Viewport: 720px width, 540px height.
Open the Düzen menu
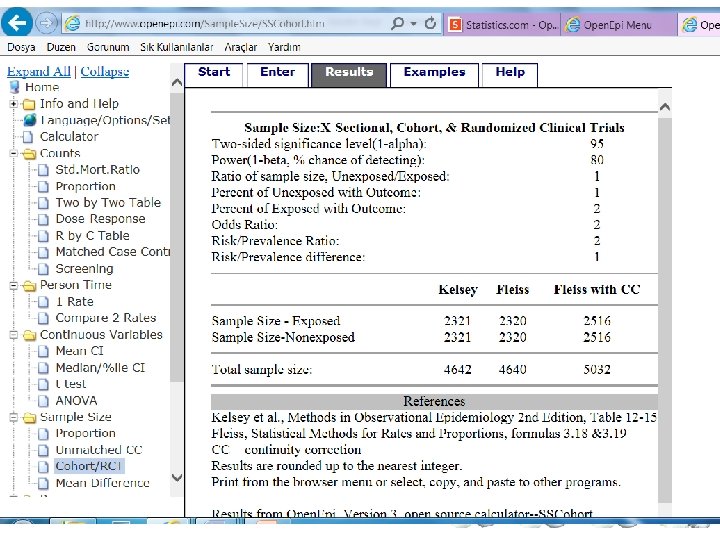click(x=61, y=47)
